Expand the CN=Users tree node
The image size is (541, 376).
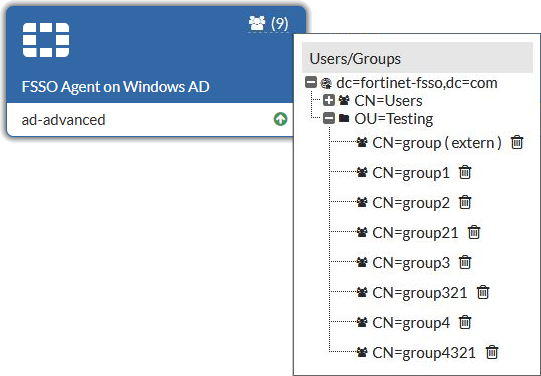pyautogui.click(x=329, y=100)
